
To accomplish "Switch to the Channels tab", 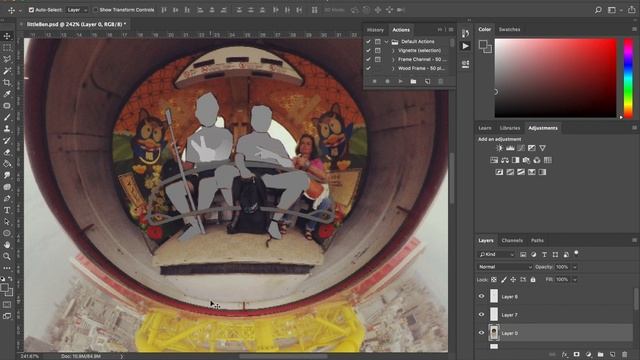I will (x=512, y=240).
